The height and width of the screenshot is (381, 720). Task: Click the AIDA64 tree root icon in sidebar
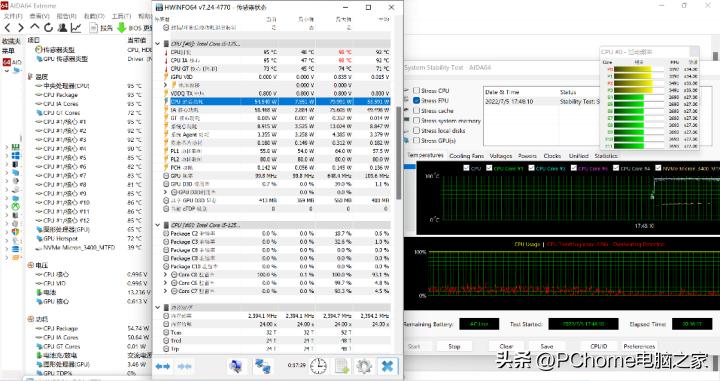[x=6, y=62]
